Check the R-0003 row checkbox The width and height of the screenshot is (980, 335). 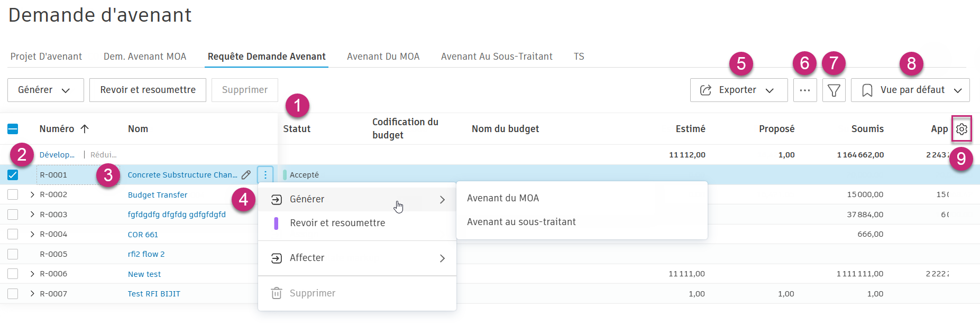[x=13, y=215]
